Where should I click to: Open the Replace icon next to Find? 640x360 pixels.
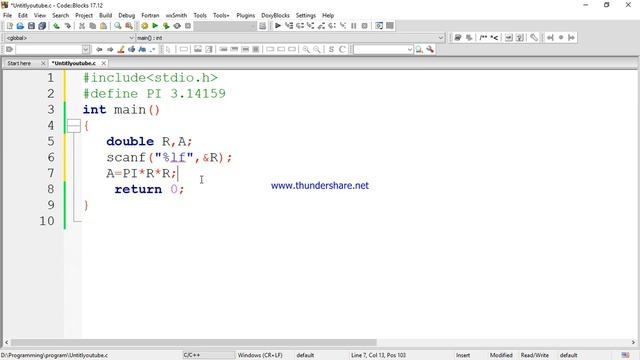tap(129, 26)
